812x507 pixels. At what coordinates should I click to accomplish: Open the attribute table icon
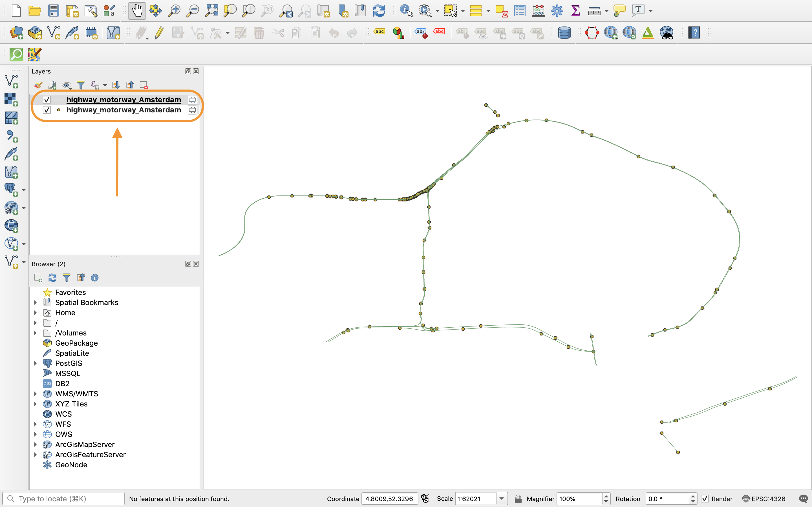point(519,10)
